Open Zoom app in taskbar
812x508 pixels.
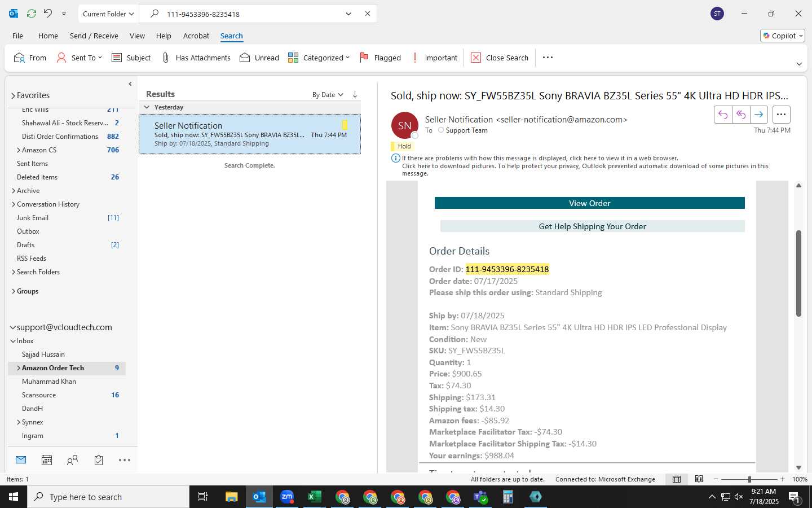(287, 497)
